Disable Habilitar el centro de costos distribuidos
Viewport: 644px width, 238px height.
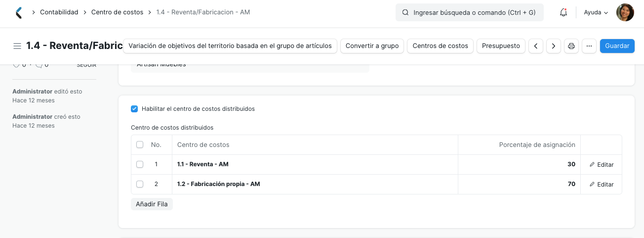[134, 109]
